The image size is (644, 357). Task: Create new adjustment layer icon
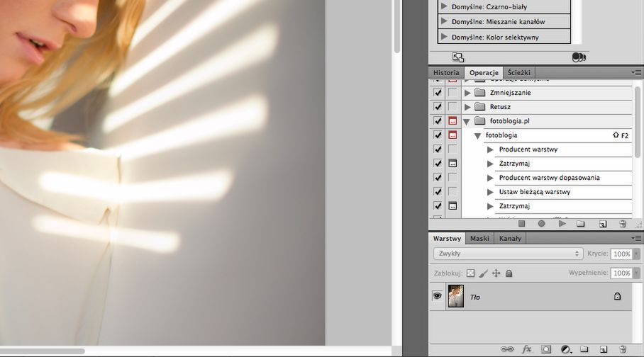coord(566,349)
